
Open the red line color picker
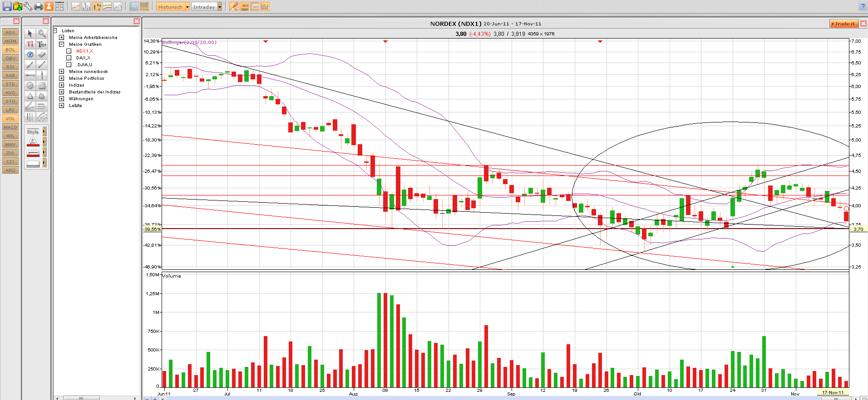(44, 152)
